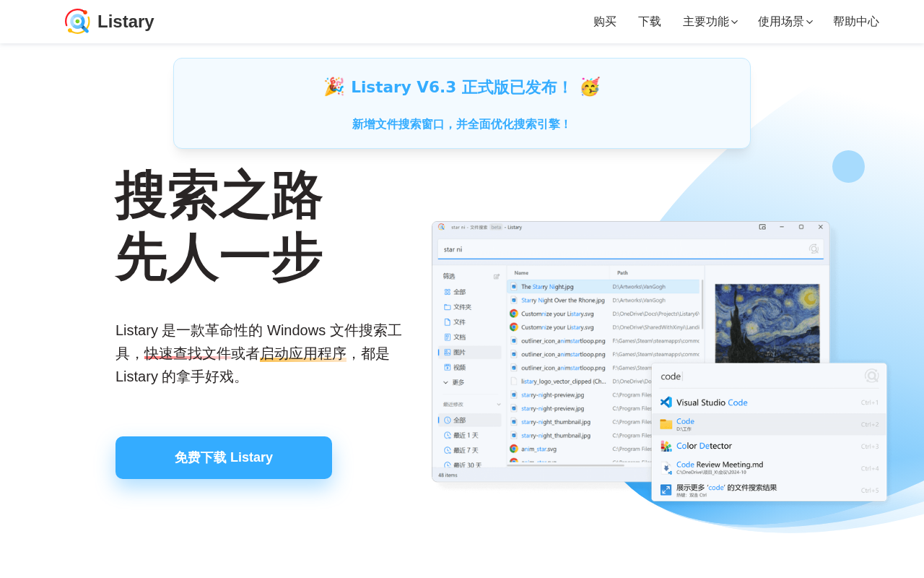The image size is (924, 578).
Task: Click the Ctrl+1 shortcut label
Action: coord(870,403)
